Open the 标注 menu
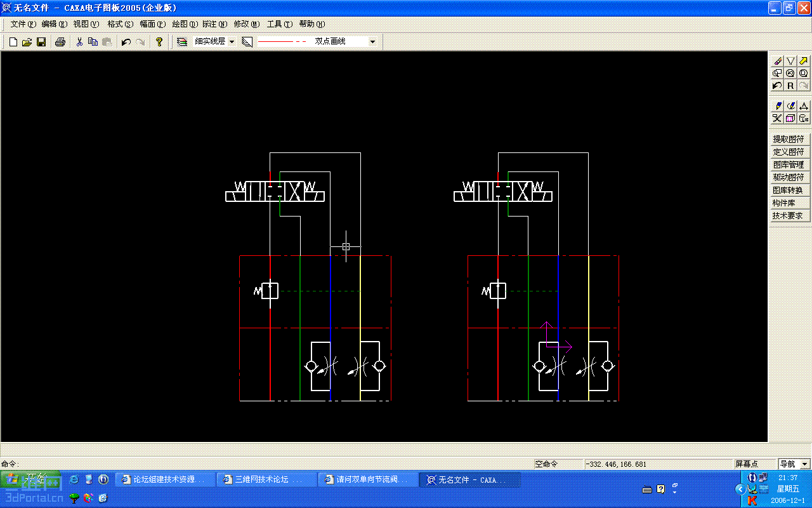Image resolution: width=812 pixels, height=508 pixels. [214, 24]
